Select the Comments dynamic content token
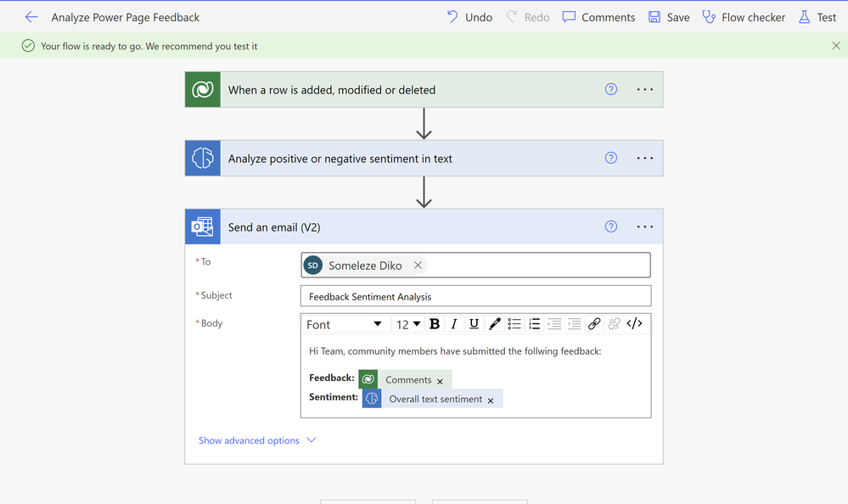The image size is (848, 504). pos(405,379)
